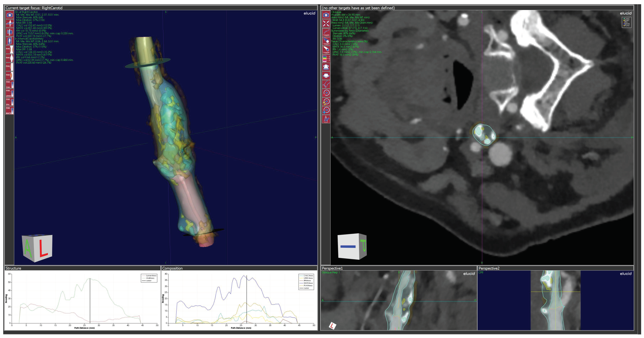The image size is (644, 338).
Task: Click the add-contour plus target icon
Action: (x=326, y=110)
